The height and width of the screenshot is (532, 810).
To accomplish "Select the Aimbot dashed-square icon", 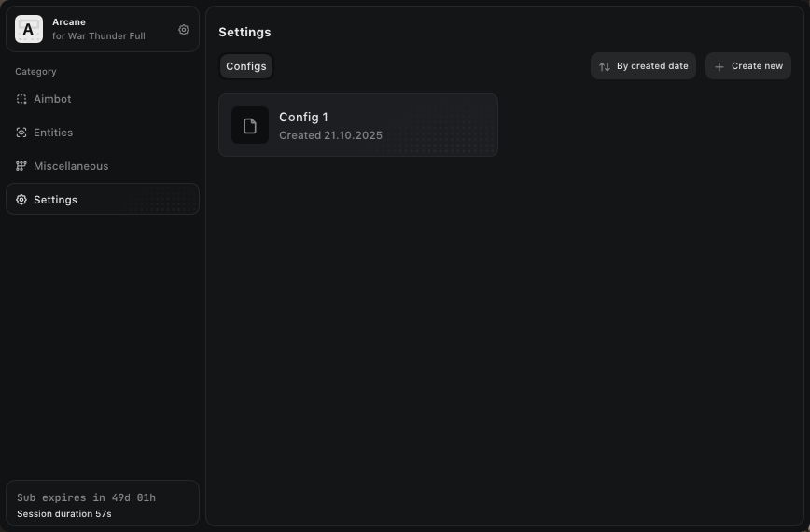I will click(x=21, y=99).
